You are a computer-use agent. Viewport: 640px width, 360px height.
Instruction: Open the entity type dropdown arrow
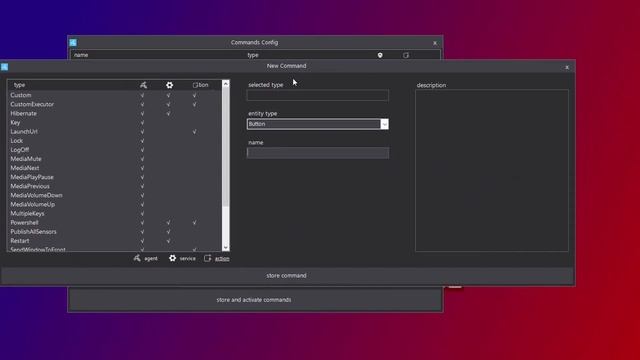(x=384, y=124)
